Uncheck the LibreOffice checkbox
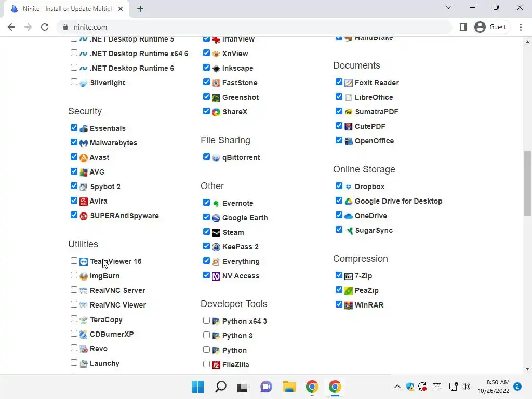The height and width of the screenshot is (399, 532). 339,97
